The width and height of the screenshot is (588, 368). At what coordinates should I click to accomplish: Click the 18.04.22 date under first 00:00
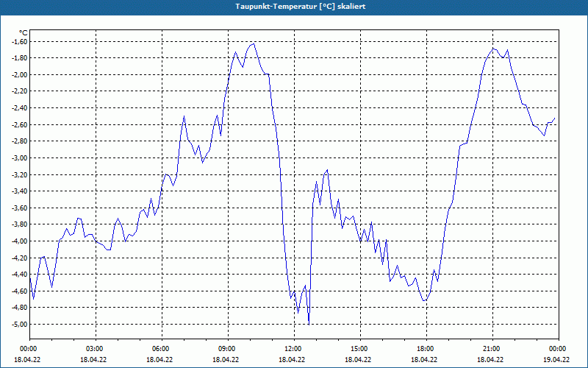(x=27, y=359)
